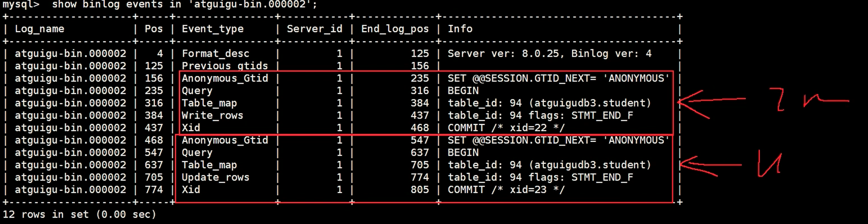Click the Pos column header
Viewport: 868px width, 224px height.
click(x=154, y=29)
